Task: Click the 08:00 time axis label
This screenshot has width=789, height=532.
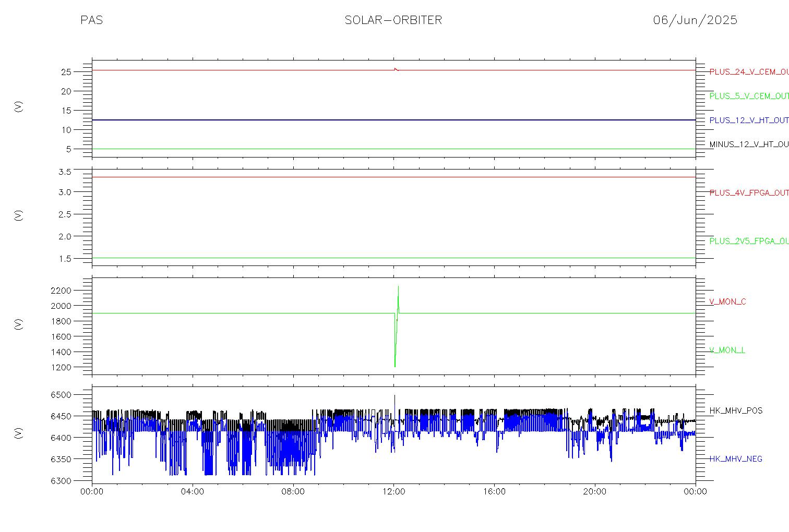Action: [x=293, y=492]
